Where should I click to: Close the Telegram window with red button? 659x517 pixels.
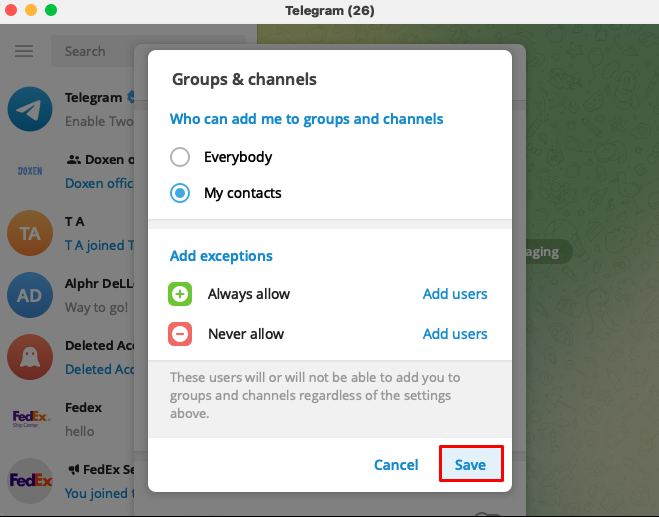tap(11, 10)
